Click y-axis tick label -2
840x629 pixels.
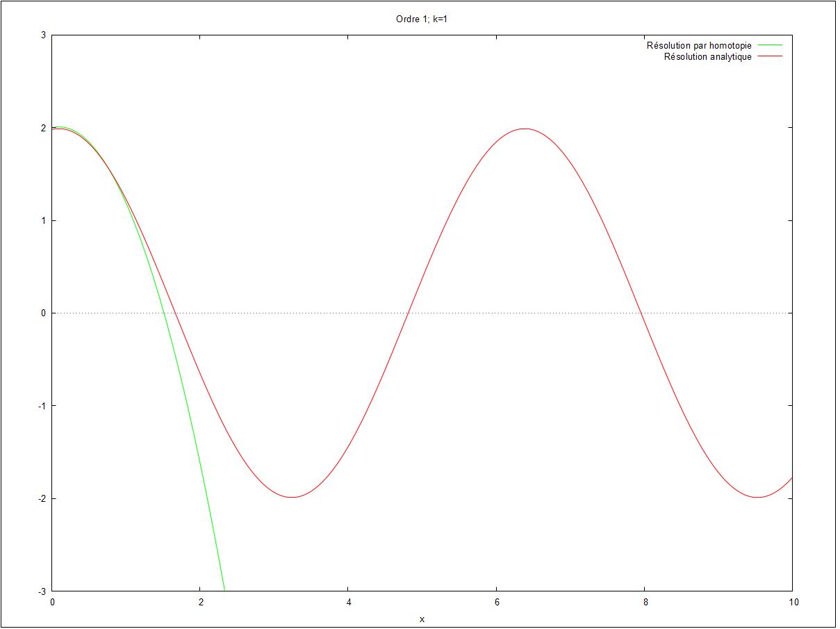[x=42, y=499]
